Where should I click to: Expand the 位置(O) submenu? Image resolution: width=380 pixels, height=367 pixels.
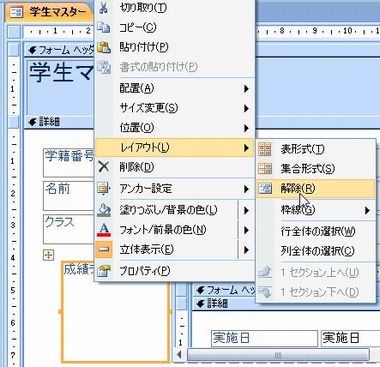175,128
